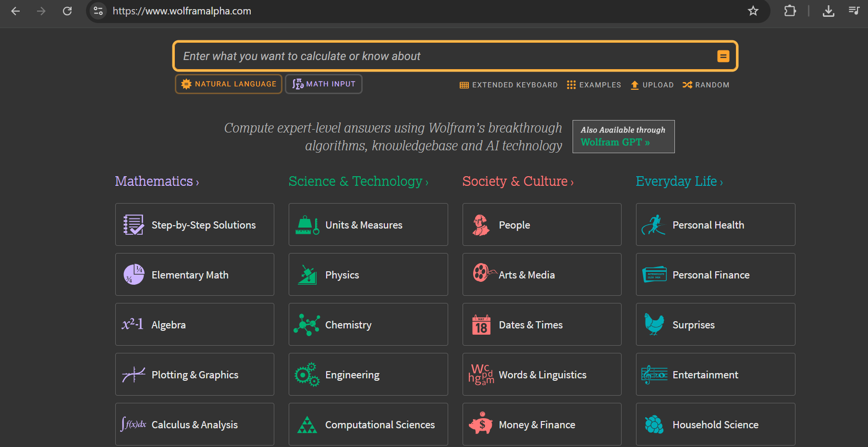
Task: Click the Plotting & Graphics curve icon
Action: 134,375
